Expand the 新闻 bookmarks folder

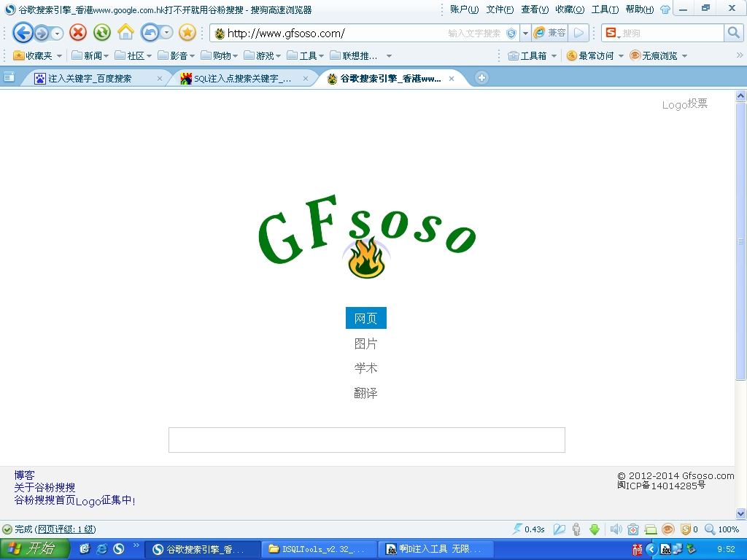(x=90, y=55)
